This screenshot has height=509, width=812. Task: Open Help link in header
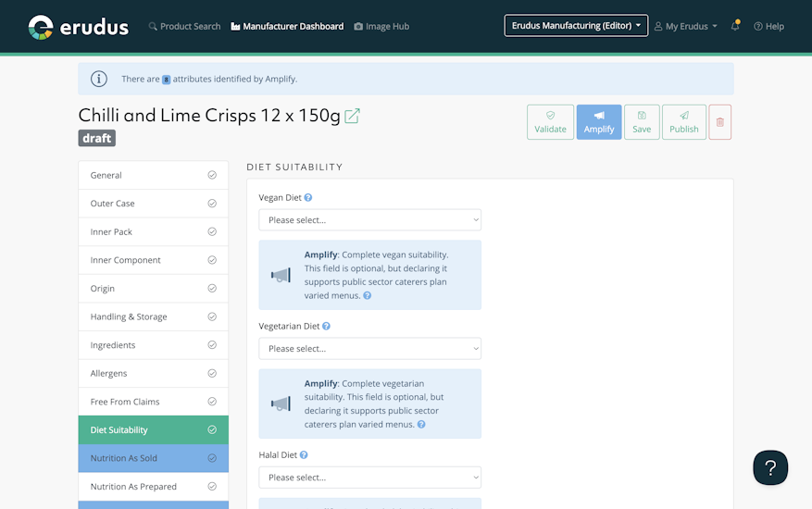point(769,27)
